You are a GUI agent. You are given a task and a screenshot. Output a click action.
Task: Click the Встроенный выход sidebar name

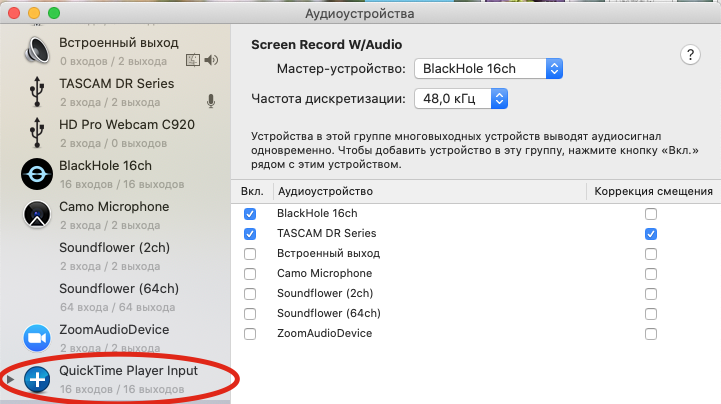[x=119, y=43]
